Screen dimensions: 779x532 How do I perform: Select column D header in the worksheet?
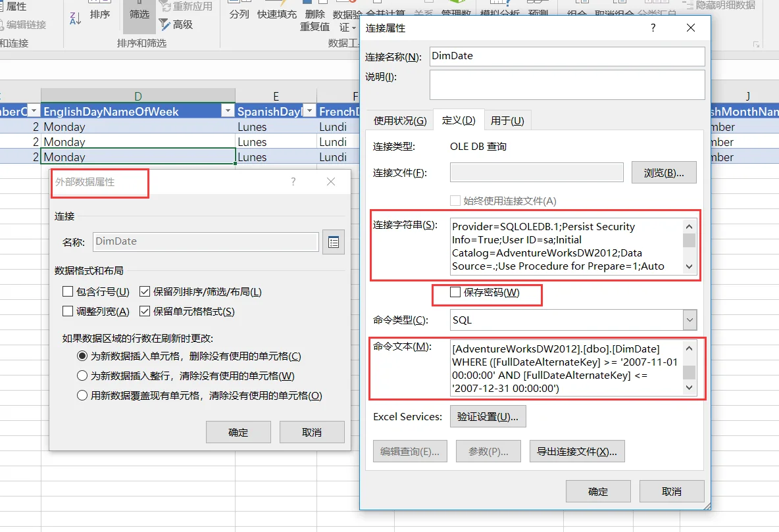click(138, 96)
